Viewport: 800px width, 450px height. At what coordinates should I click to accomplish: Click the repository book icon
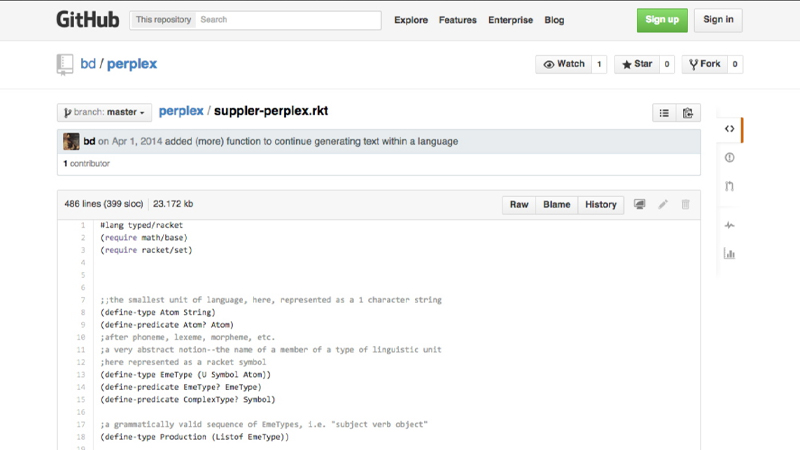pos(65,64)
